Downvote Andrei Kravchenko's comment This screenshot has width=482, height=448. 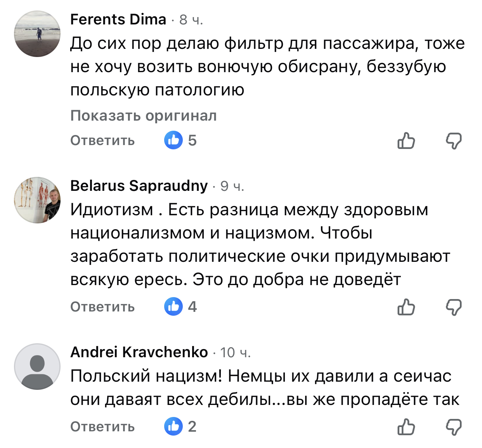pos(453,427)
